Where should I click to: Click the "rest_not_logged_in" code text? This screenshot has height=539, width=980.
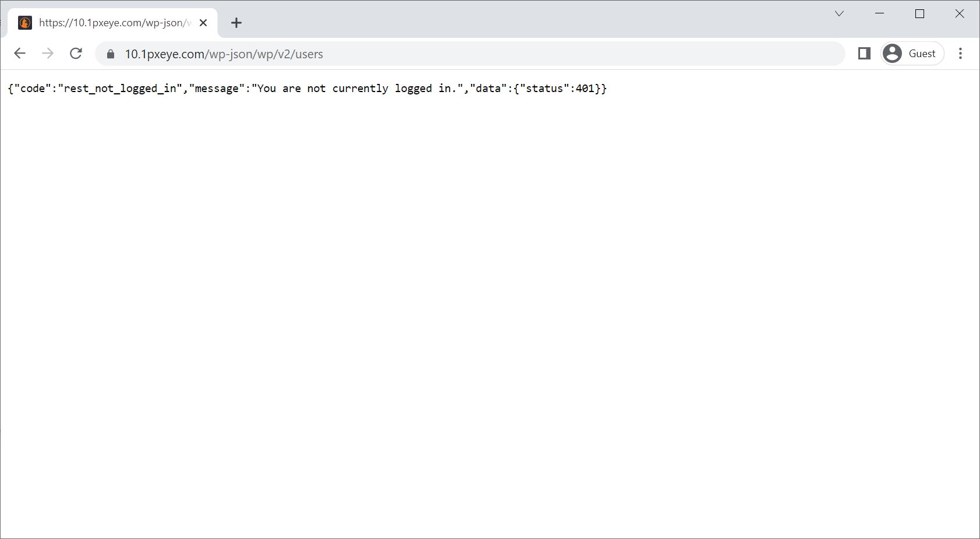120,89
